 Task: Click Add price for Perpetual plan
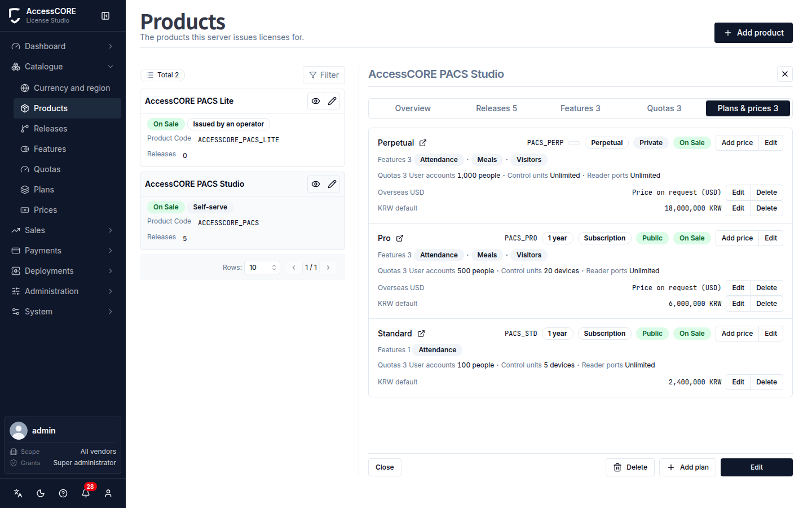[737, 143]
